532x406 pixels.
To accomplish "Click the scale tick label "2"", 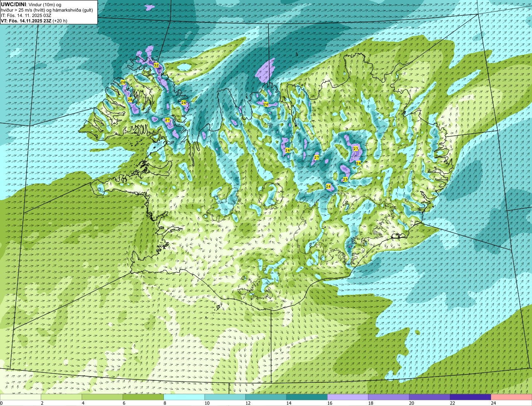I will 42,403.
